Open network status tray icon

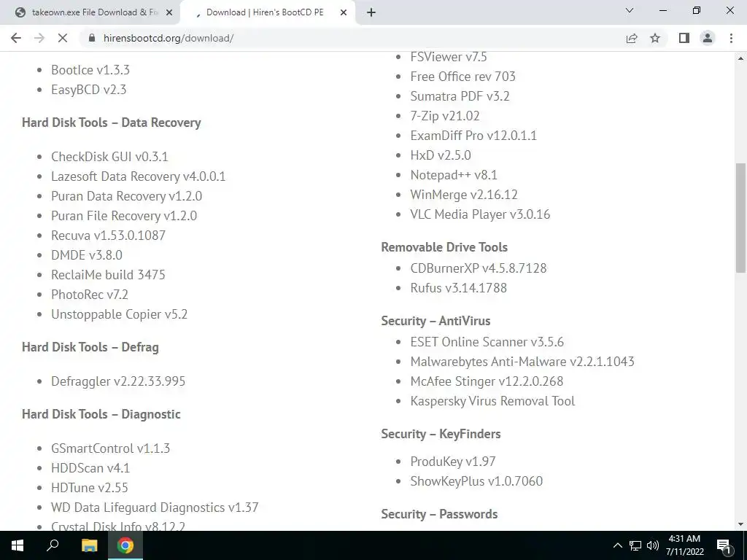pyautogui.click(x=635, y=545)
